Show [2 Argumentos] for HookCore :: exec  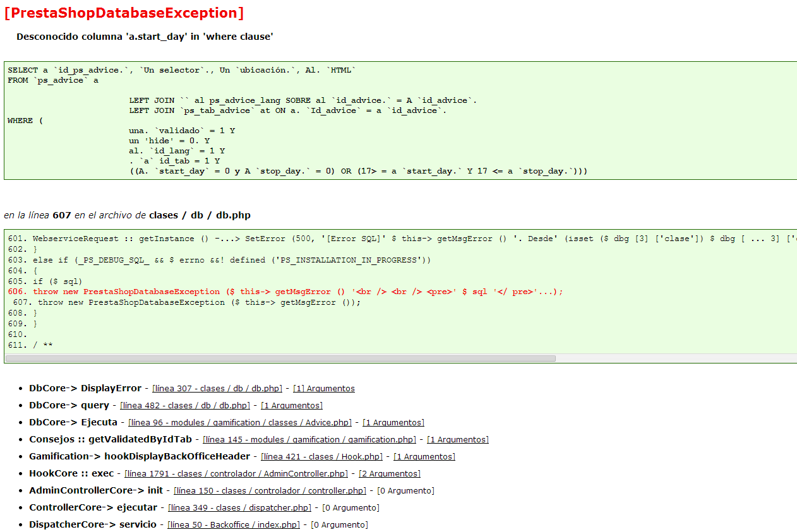click(390, 474)
